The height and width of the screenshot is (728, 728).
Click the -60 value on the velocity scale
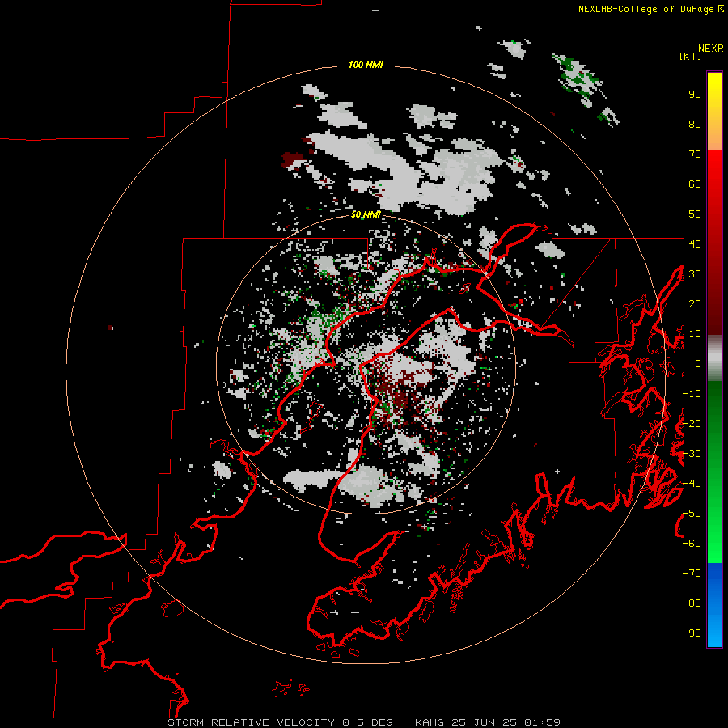pos(692,544)
